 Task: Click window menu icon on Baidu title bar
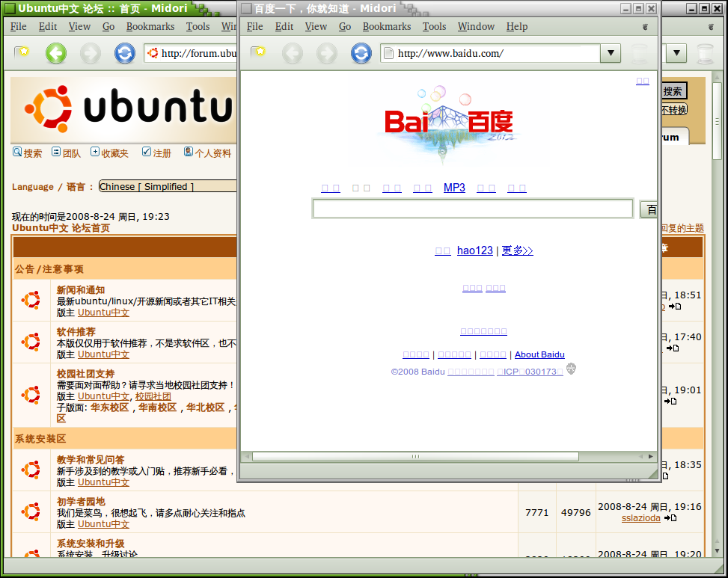pyautogui.click(x=247, y=8)
